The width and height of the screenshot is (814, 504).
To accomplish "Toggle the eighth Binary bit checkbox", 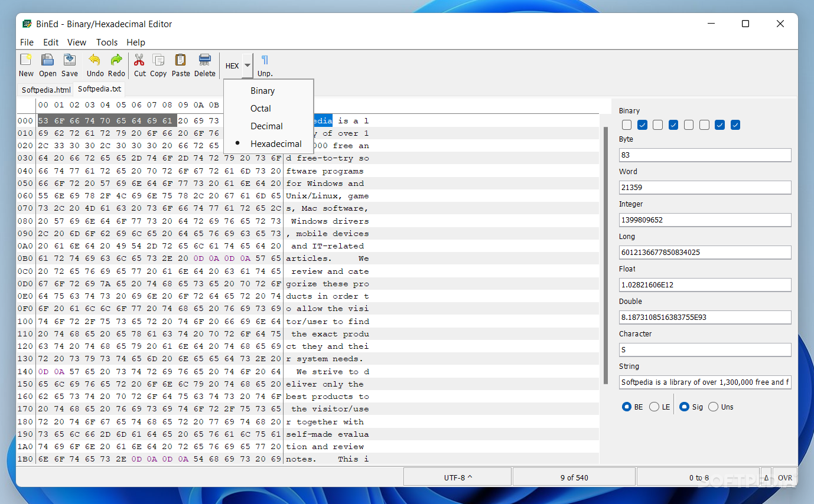I will point(735,125).
